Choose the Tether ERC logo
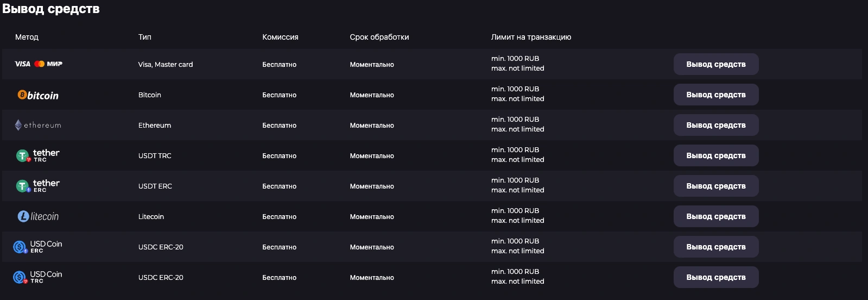 (x=38, y=186)
